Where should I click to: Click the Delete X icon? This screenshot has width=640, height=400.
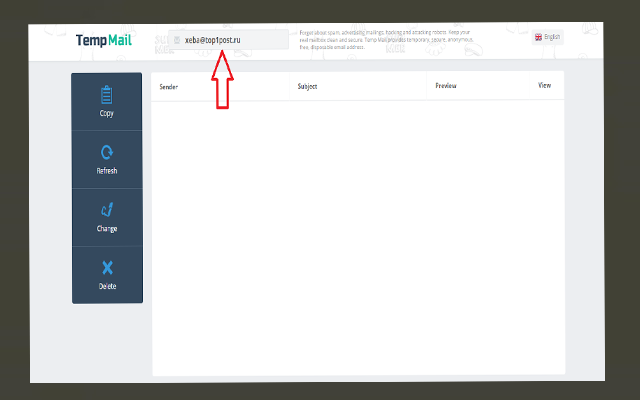[107, 267]
